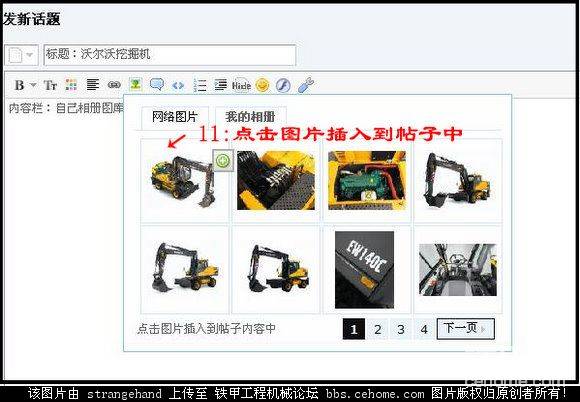Switch to 网络图片 tab
The width and height of the screenshot is (580, 402).
pos(175,117)
